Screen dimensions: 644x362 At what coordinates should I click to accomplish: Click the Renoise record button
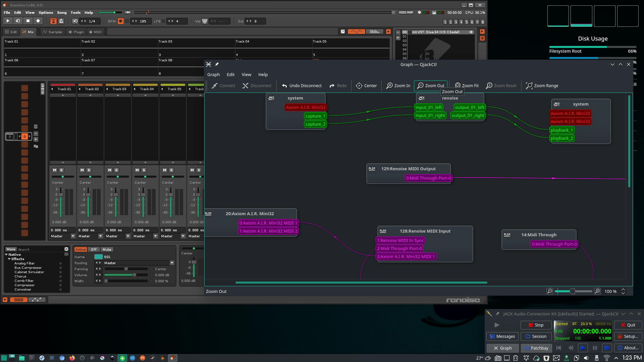tap(38, 21)
